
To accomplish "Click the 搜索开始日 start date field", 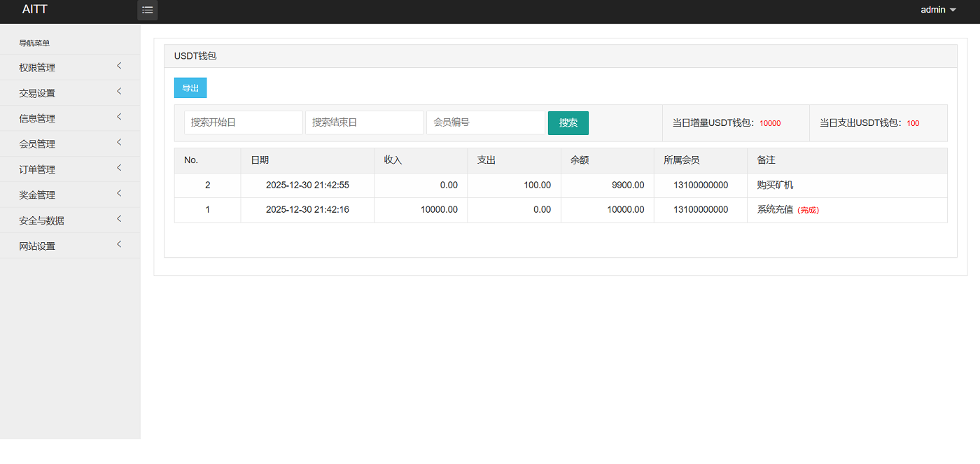I will [243, 122].
